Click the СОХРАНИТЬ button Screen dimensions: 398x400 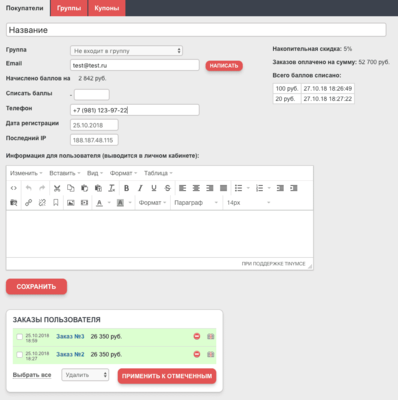[x=36, y=287]
